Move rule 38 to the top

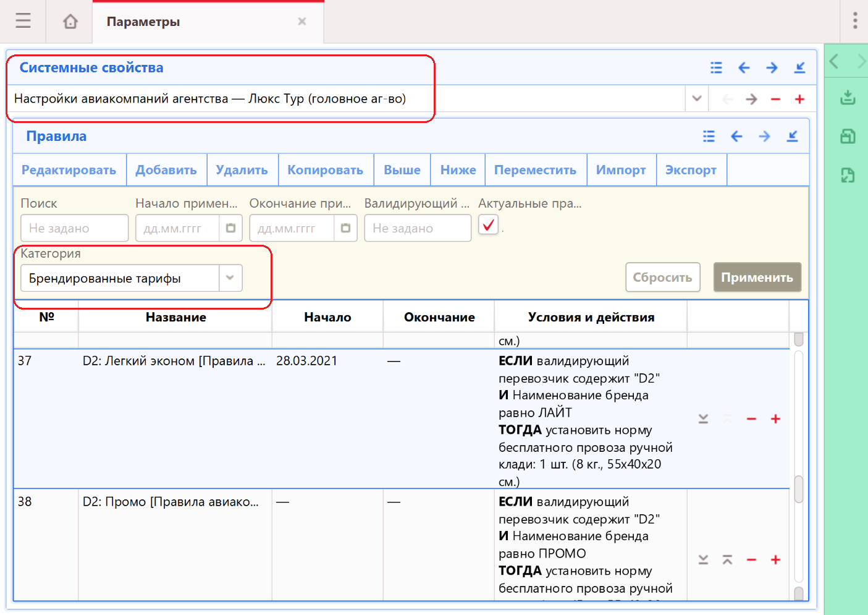click(x=727, y=560)
